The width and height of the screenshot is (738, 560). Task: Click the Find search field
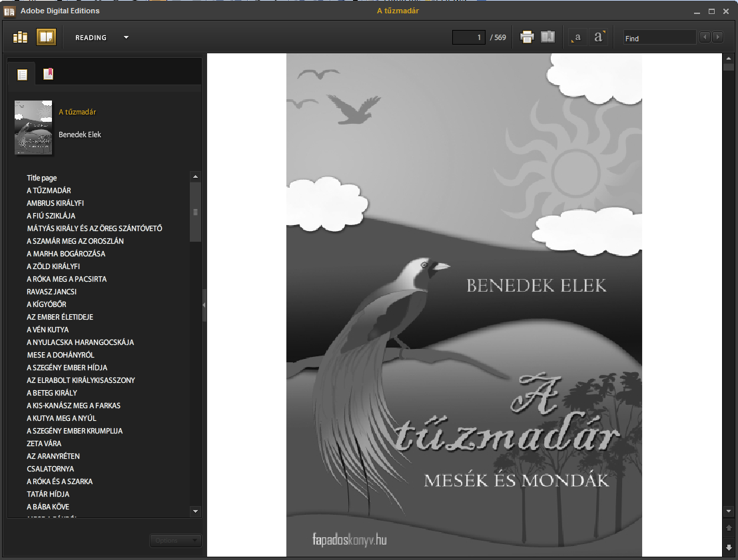pos(659,38)
